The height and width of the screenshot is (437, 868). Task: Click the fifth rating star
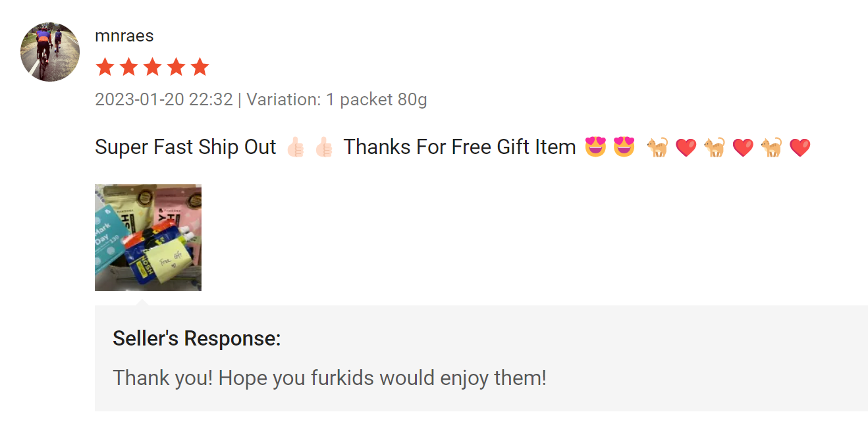pyautogui.click(x=200, y=67)
